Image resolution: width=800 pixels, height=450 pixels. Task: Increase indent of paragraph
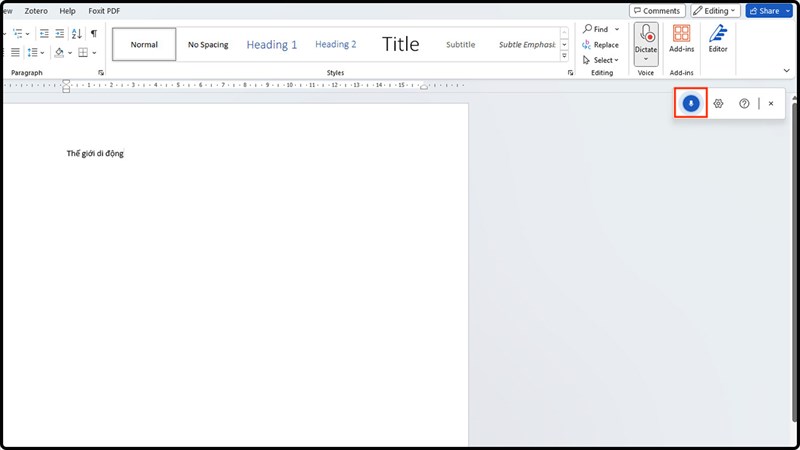coord(59,33)
